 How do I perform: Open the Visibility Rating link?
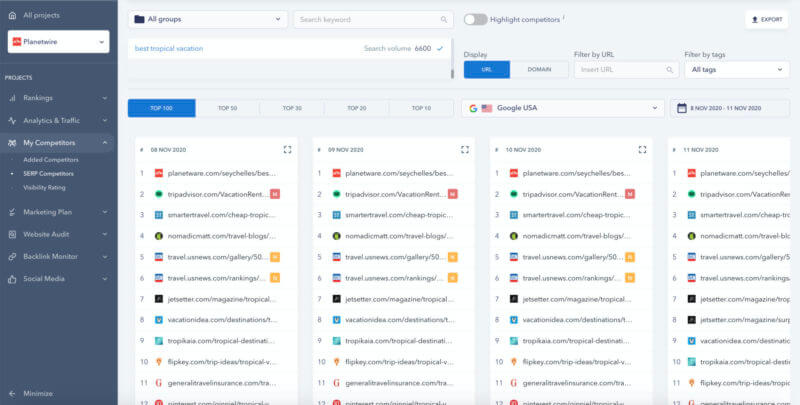click(44, 187)
